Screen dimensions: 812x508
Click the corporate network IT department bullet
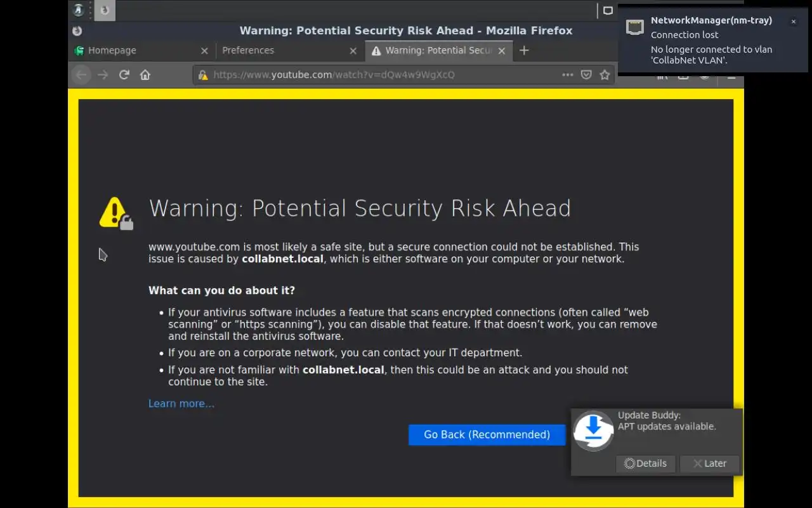345,353
